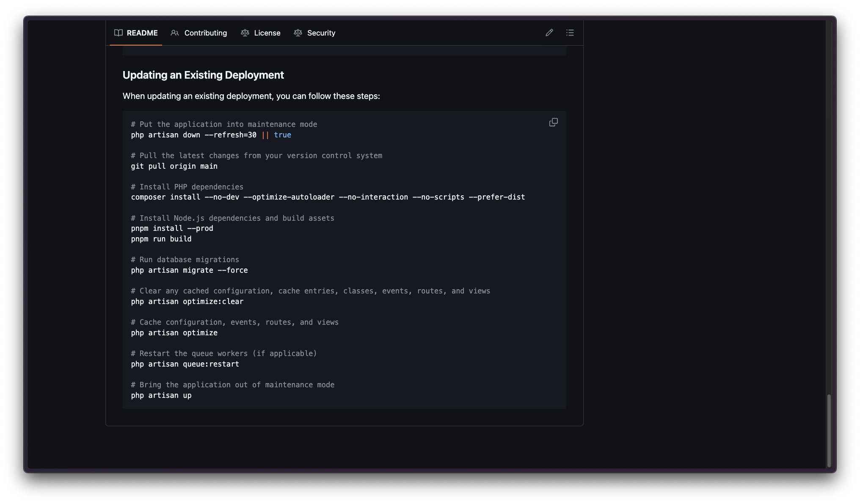Click the line php artisan queue:restart
860x504 pixels.
(185, 364)
